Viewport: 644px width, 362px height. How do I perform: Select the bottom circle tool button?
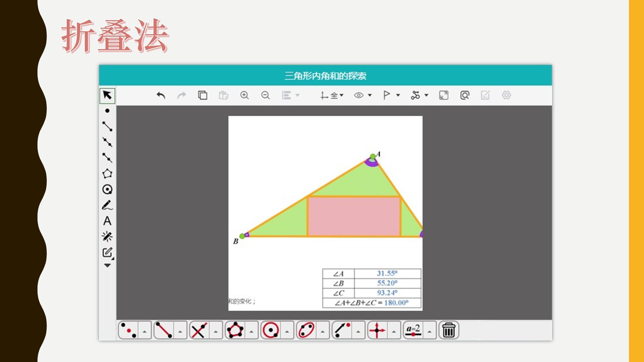(270, 330)
